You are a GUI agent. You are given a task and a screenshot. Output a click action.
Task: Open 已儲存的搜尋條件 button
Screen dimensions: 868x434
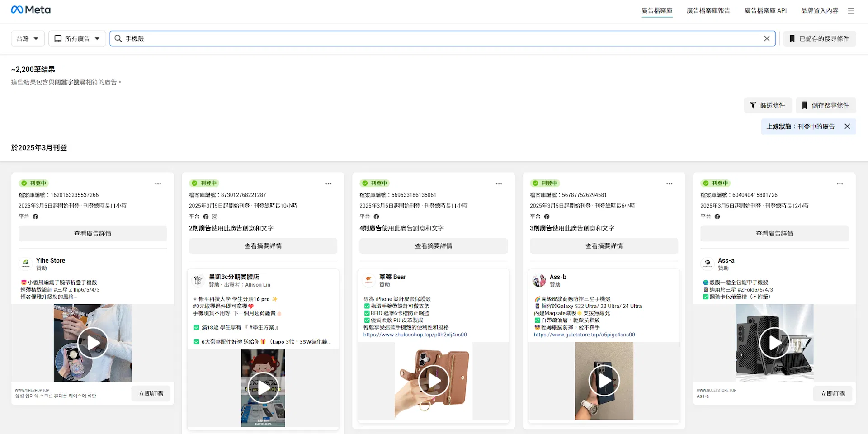point(820,38)
